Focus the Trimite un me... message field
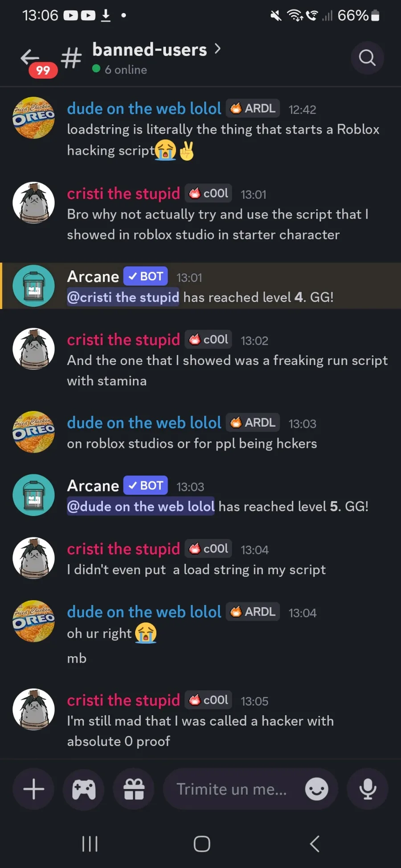The width and height of the screenshot is (401, 868). point(232,789)
